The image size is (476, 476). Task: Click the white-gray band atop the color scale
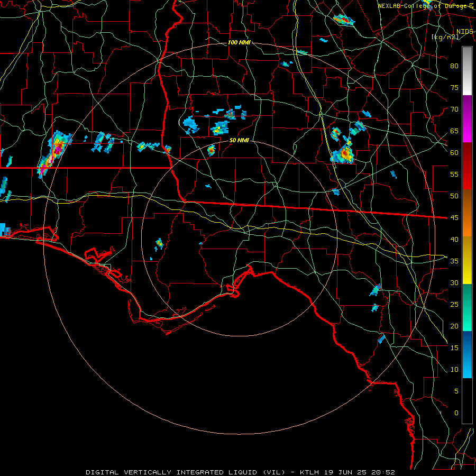coord(467,71)
